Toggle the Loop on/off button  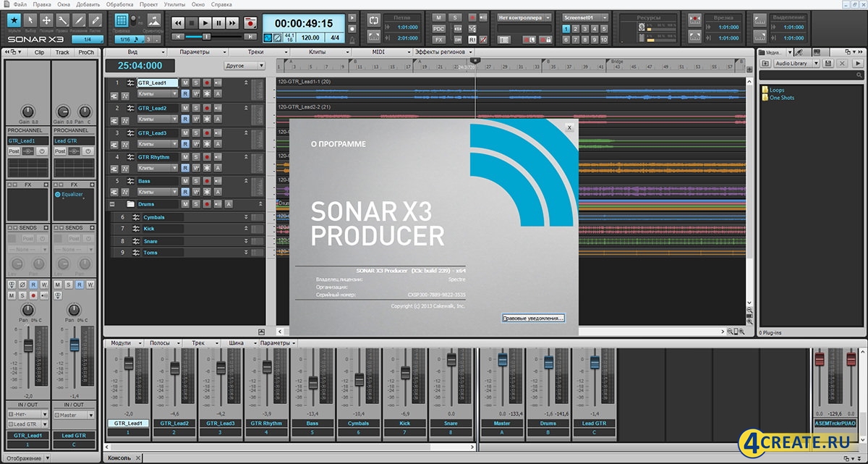[x=373, y=20]
